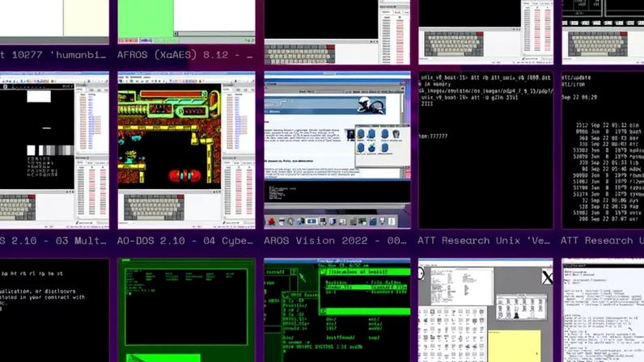
Task: Click the caption "AROS Vision 2022 - 00..."
Action: pos(335,241)
